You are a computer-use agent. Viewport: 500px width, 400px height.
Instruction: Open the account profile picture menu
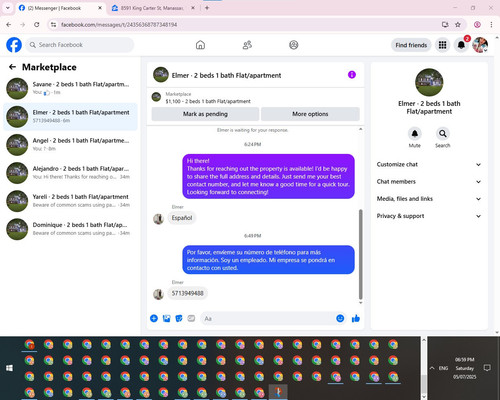point(480,45)
